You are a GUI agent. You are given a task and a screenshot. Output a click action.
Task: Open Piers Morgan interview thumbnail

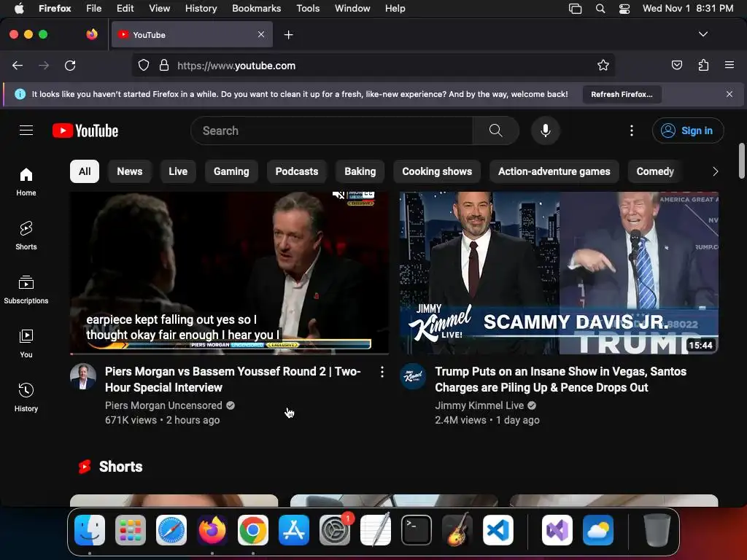[x=229, y=273]
